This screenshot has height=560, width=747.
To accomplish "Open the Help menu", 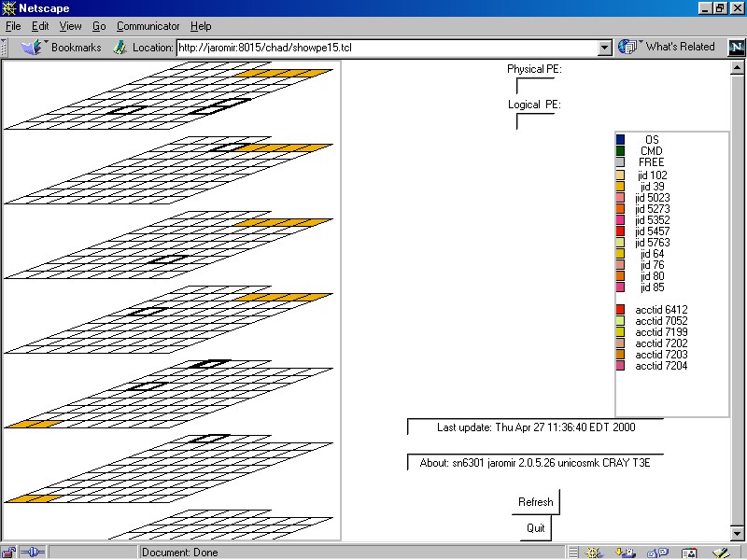I will pyautogui.click(x=201, y=26).
